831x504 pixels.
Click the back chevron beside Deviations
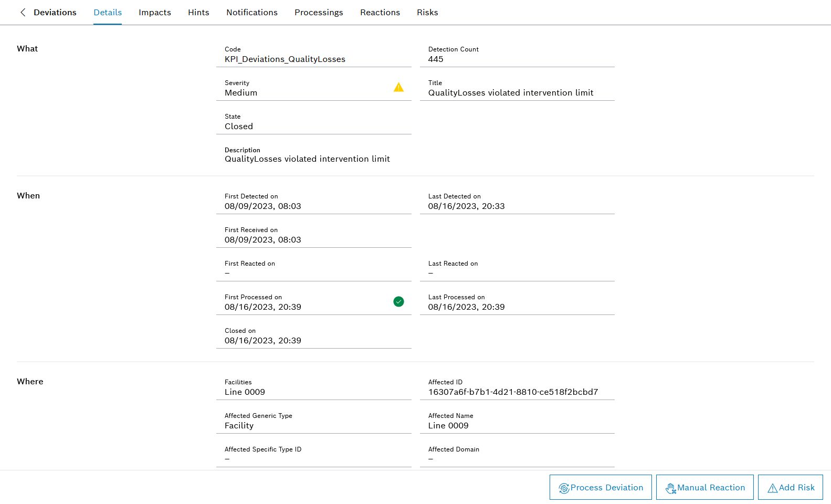(x=23, y=12)
